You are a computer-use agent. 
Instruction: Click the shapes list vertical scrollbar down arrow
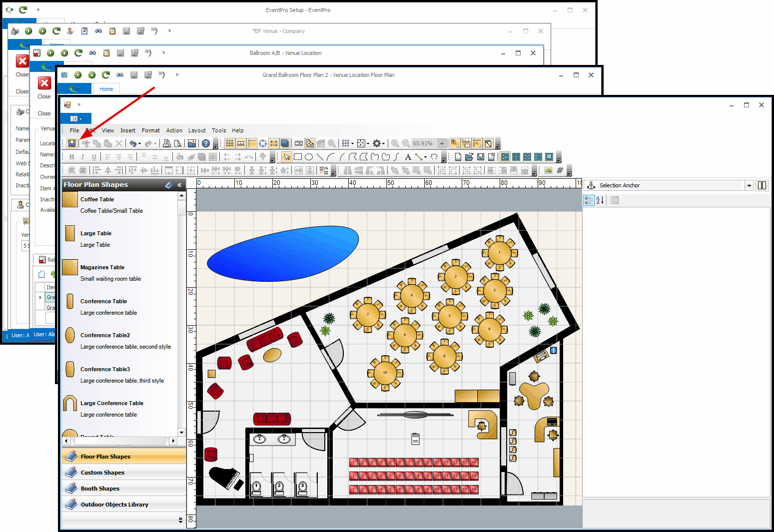[181, 433]
